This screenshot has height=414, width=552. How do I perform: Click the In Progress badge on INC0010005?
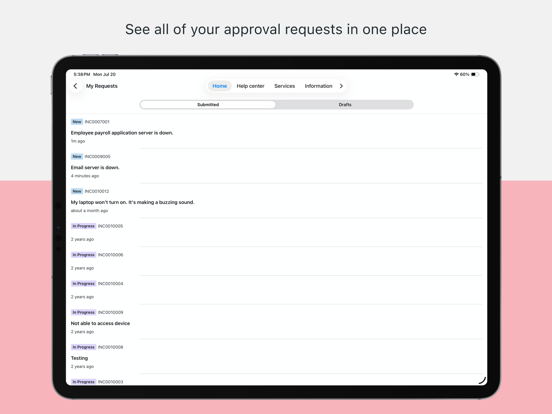click(x=83, y=226)
